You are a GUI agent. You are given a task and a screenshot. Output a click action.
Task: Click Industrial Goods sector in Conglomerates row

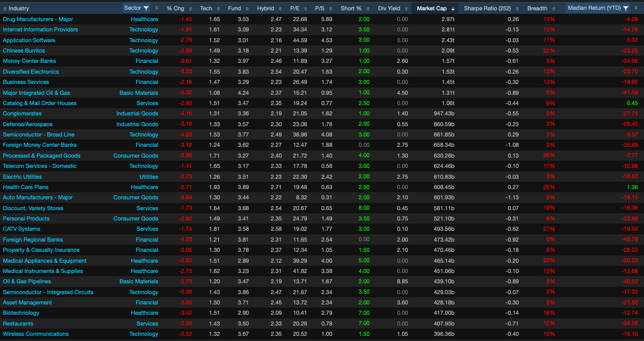click(x=137, y=113)
